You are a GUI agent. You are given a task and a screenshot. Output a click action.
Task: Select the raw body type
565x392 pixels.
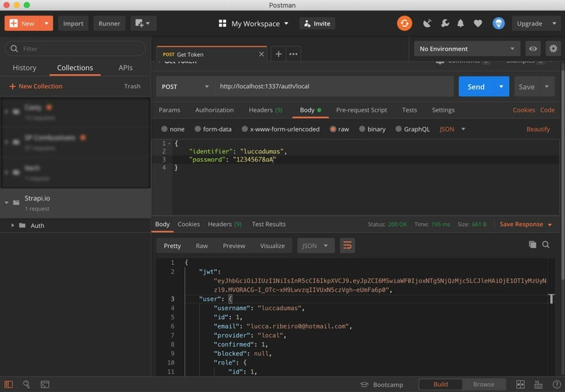[x=333, y=129]
